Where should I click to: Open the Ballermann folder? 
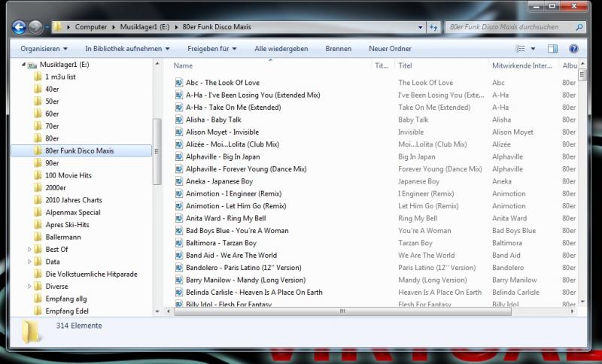coord(62,237)
